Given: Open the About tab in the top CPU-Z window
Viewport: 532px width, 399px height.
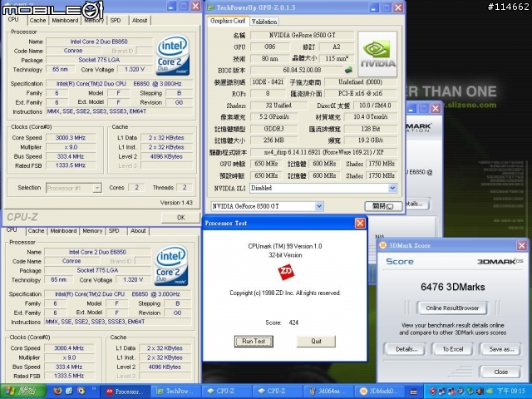Looking at the screenshot, I should pyautogui.click(x=140, y=20).
